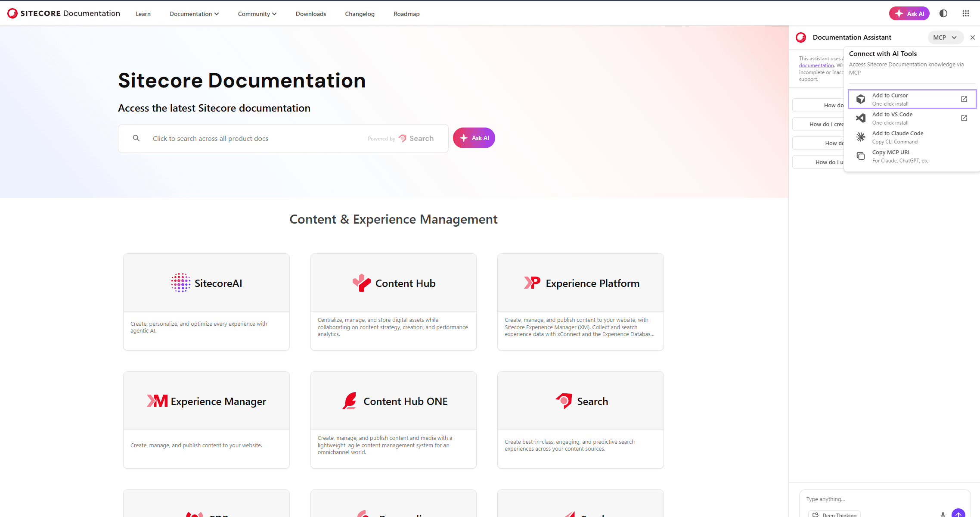Click the 'How do I crea' suggestion
This screenshot has height=517, width=980.
[x=818, y=124]
